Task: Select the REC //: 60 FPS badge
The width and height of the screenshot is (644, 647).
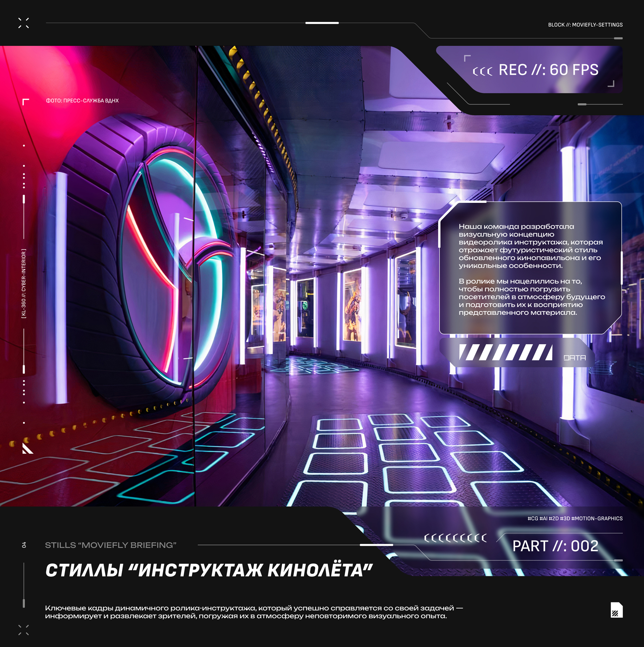Action: 548,70
